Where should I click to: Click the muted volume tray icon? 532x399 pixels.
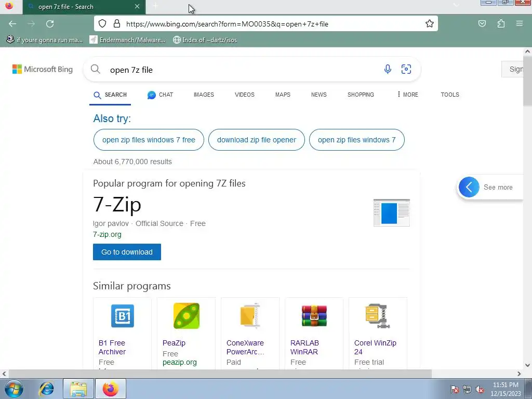click(x=480, y=389)
